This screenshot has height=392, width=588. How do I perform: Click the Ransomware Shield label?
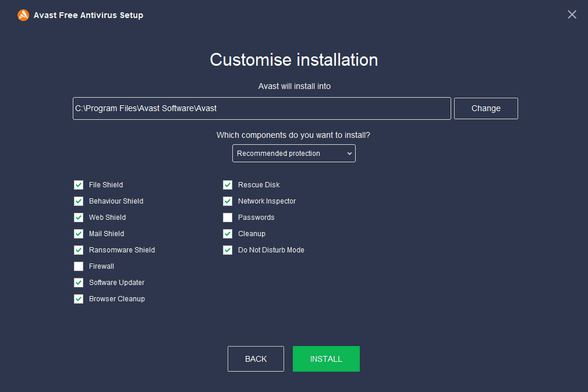[122, 250]
